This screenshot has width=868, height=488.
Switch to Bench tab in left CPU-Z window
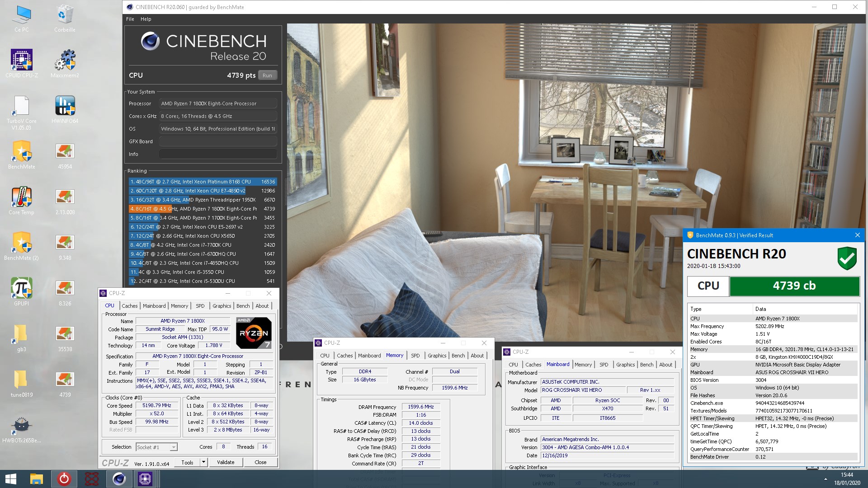coord(243,306)
